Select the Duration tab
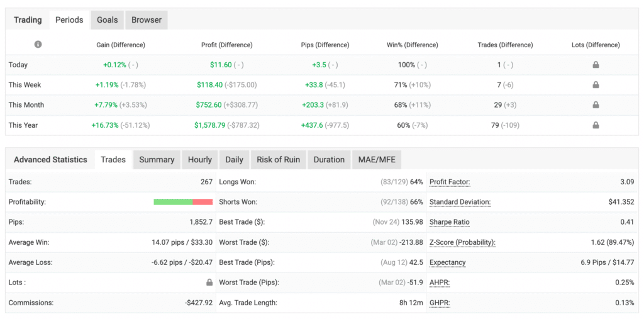The image size is (644, 319). click(329, 160)
